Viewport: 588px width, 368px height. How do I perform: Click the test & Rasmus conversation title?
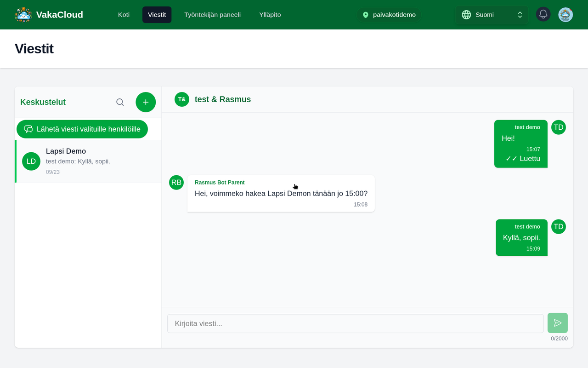point(223,99)
